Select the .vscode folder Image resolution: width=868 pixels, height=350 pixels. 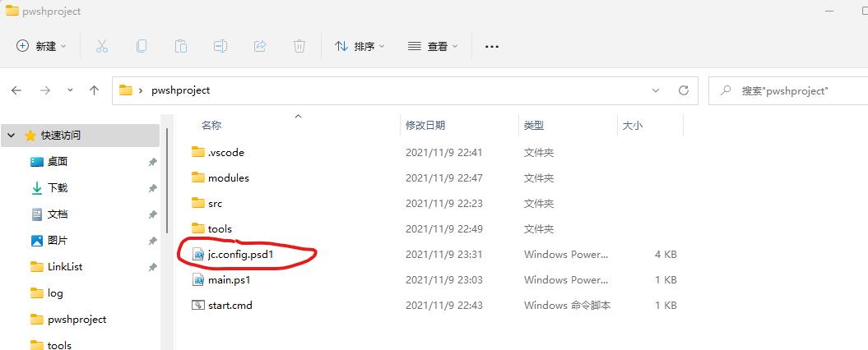click(x=226, y=152)
